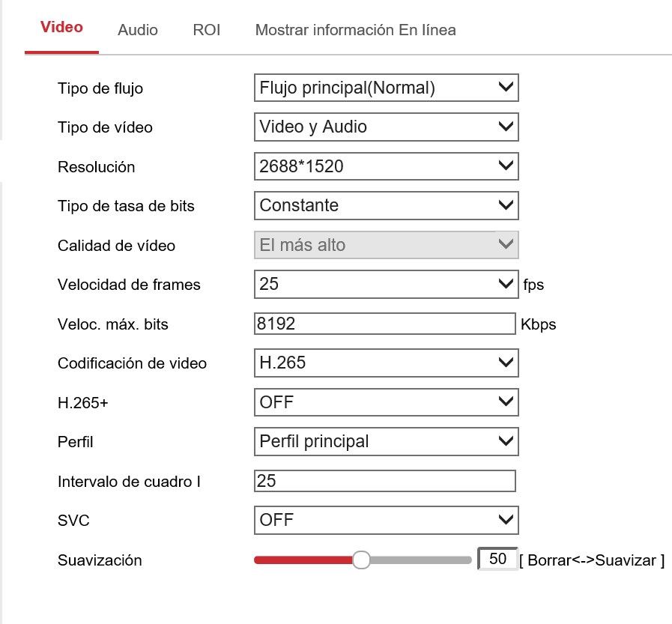The image size is (672, 624).
Task: Open the ROI tab
Action: pyautogui.click(x=206, y=30)
